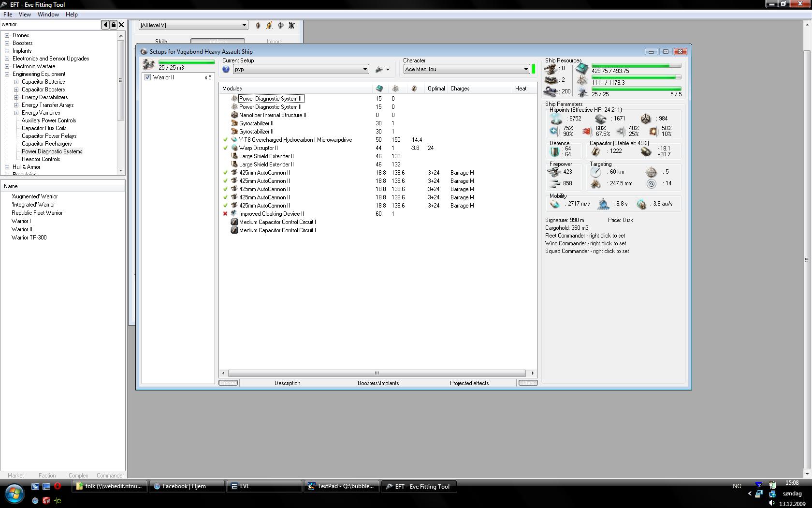Switch to the Projected effects tab
The height and width of the screenshot is (508, 812).
tap(469, 383)
